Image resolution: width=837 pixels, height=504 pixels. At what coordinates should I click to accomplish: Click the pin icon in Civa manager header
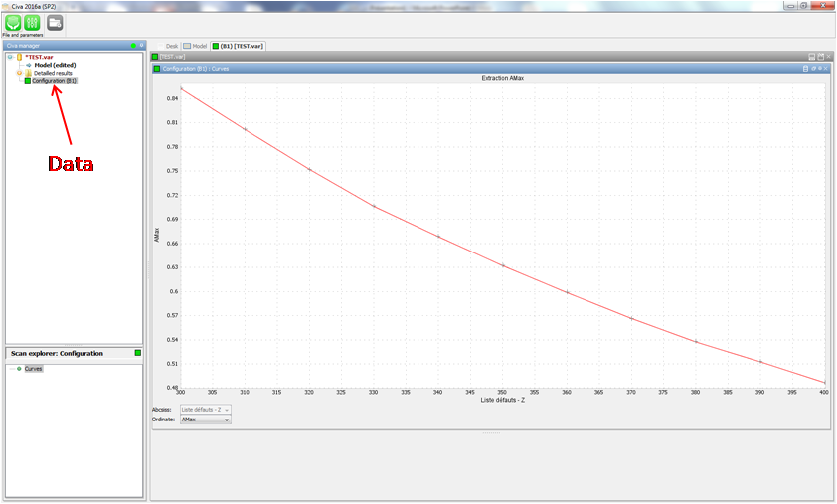tap(142, 46)
